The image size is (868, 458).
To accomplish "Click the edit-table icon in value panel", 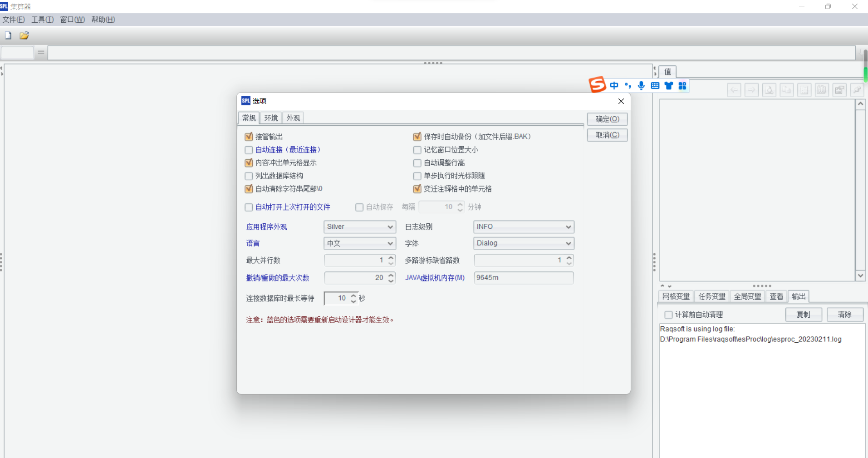I will 839,90.
